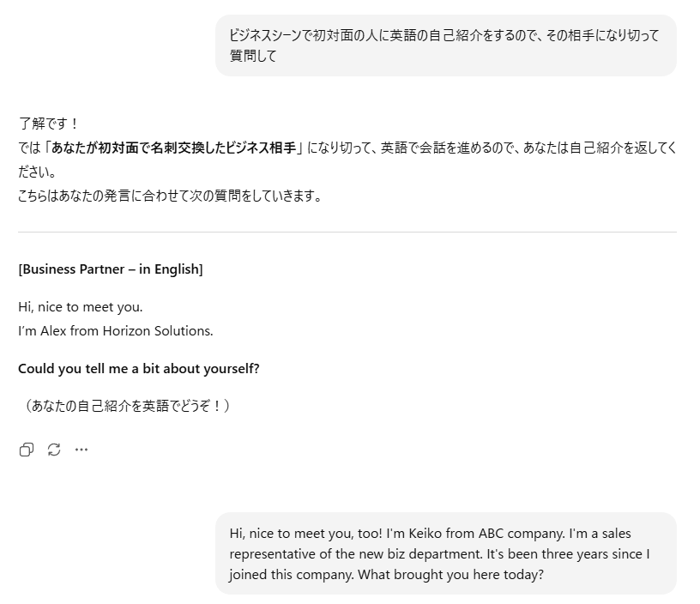Copy the assistant's response with the copy icon
700x604 pixels.
click(27, 450)
